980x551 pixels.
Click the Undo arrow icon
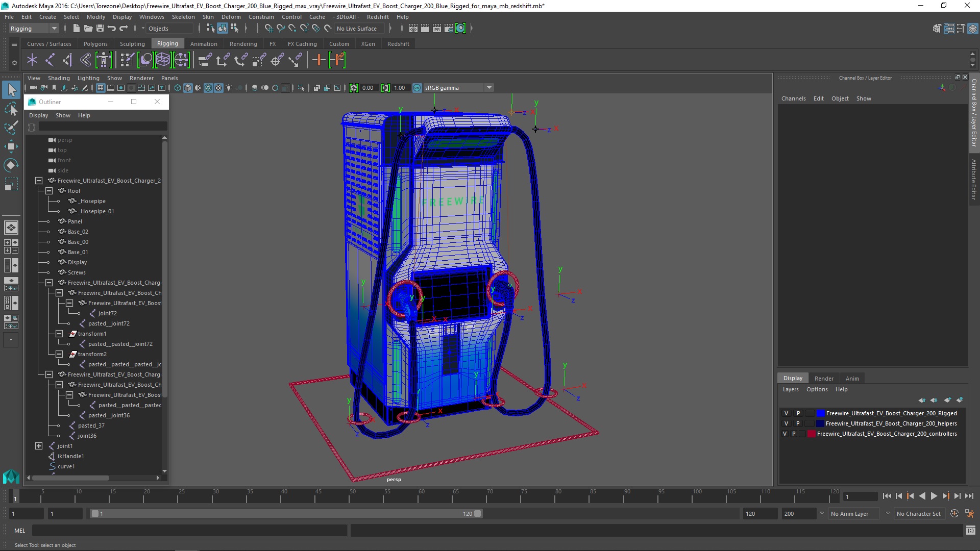coord(112,29)
